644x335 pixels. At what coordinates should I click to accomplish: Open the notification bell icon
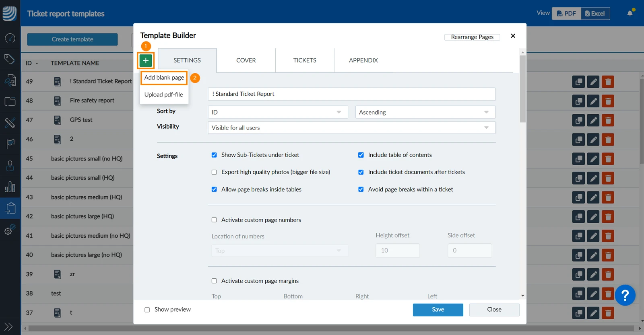630,13
